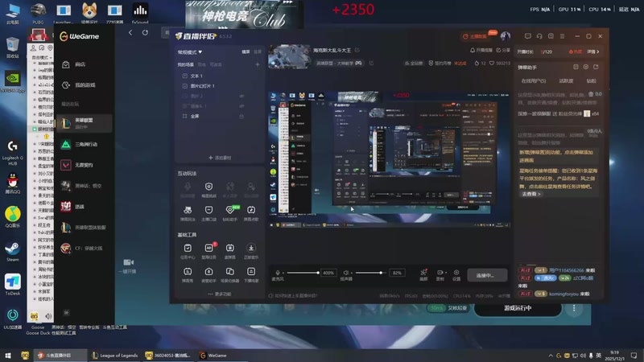Click 连接中... stream button
This screenshot has width=644, height=362.
[487, 275]
